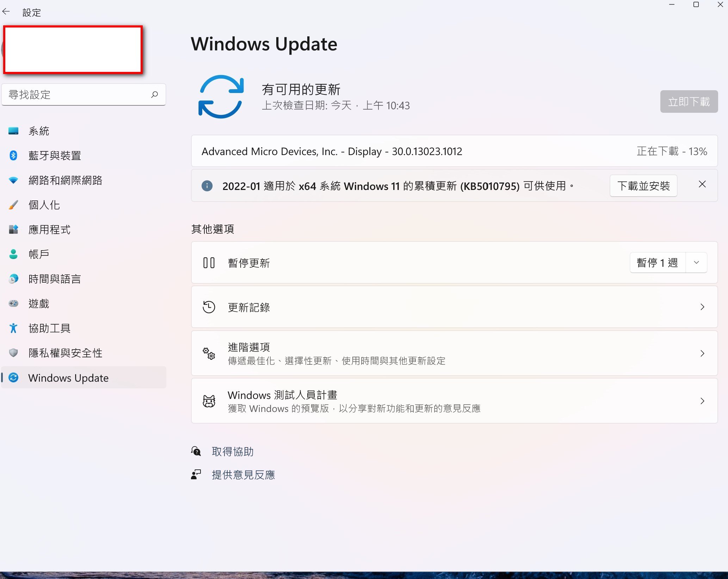Open the 提供意見反應 link
The height and width of the screenshot is (579, 728).
tap(243, 475)
